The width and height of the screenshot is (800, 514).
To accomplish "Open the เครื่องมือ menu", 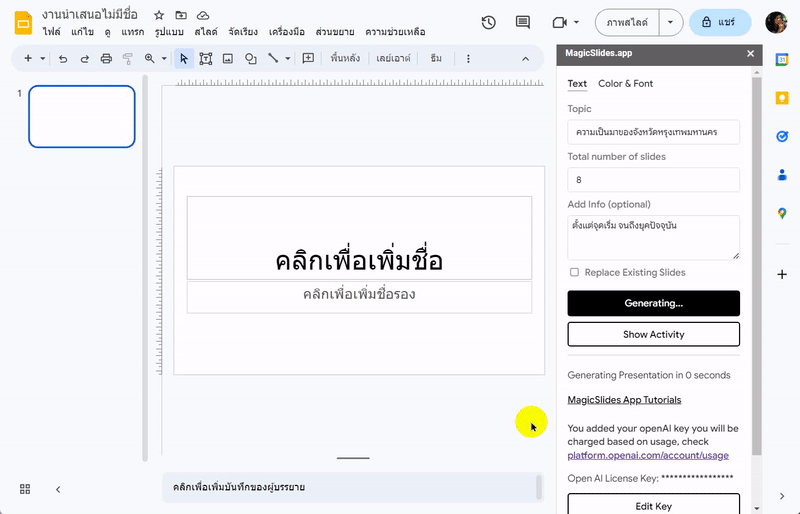I will pyautogui.click(x=286, y=32).
